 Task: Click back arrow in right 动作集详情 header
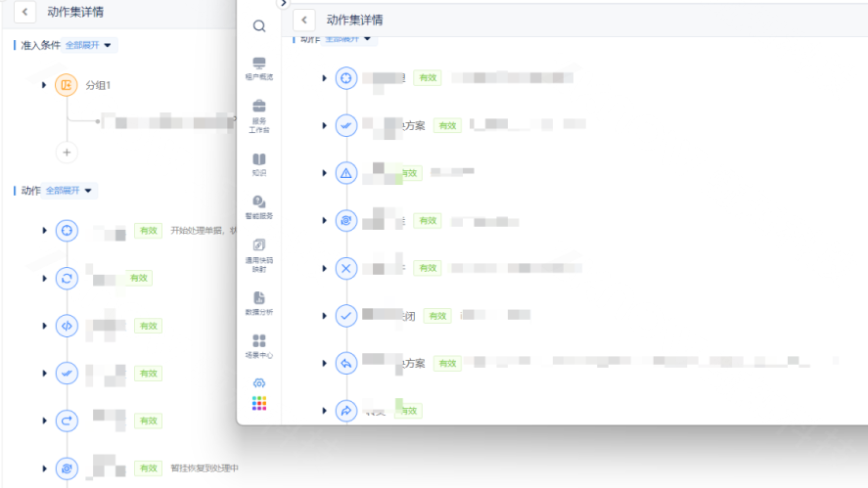point(304,20)
